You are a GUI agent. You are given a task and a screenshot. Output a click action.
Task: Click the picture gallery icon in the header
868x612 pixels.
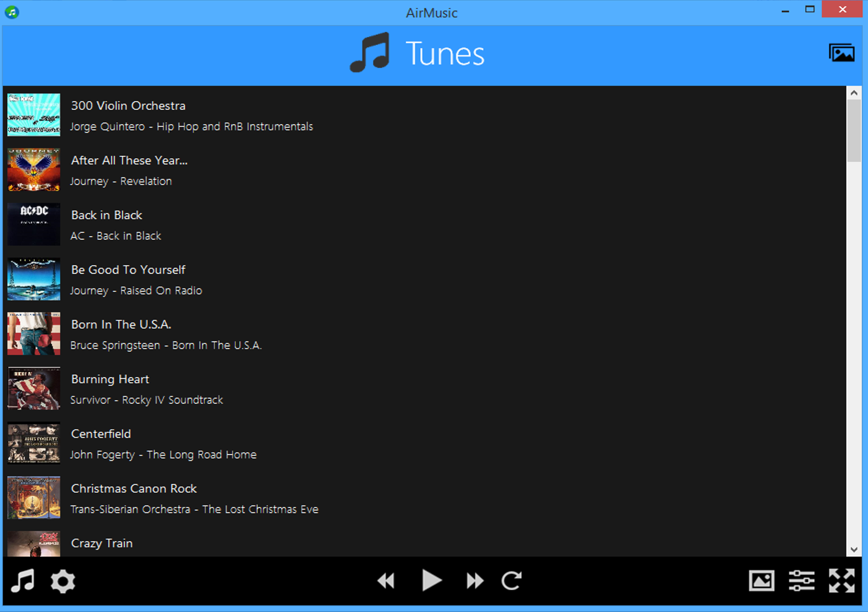point(842,53)
